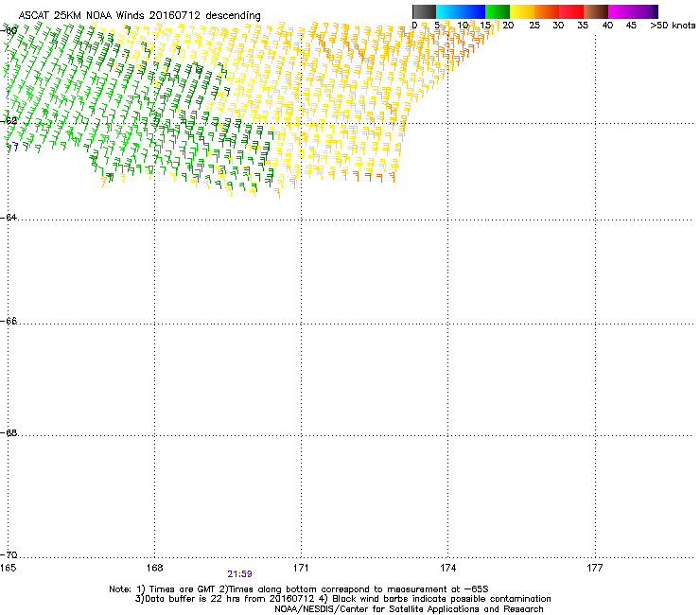Click the yellow 20-25 knots color swatch

pos(522,11)
